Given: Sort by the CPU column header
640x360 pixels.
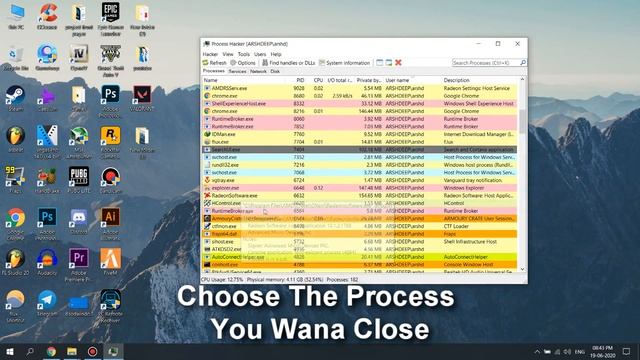Looking at the screenshot, I should pyautogui.click(x=318, y=80).
